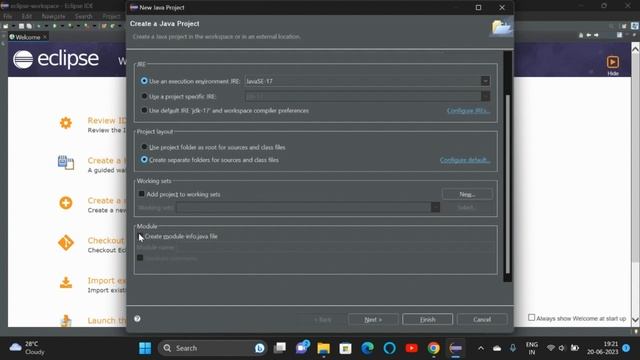Open Microsoft Edge from the taskbar
640x360 pixels.
pos(367,348)
